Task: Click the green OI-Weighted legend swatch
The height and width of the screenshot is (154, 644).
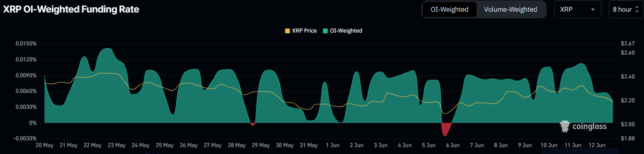Action: click(x=325, y=31)
